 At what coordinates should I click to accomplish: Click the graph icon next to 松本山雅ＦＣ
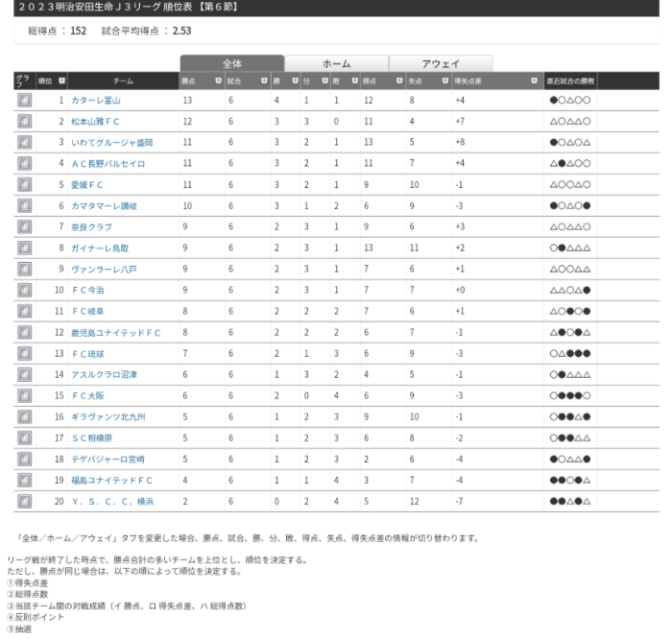[23, 121]
